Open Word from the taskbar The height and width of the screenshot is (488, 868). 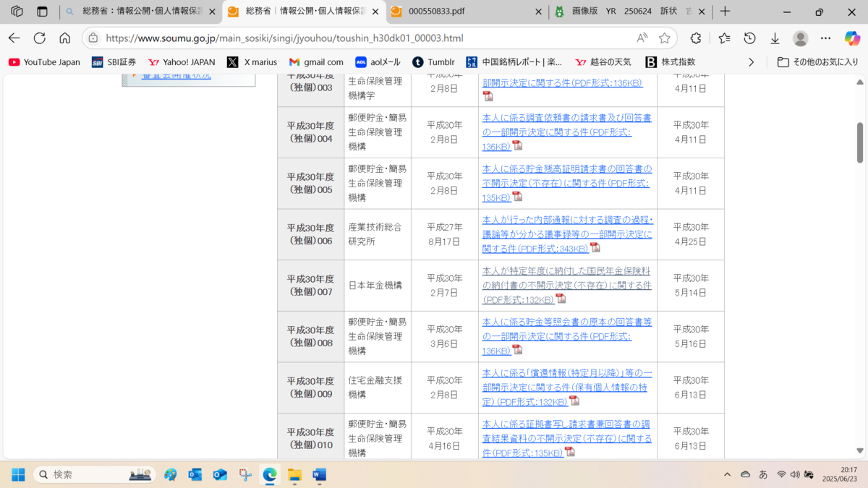(x=319, y=474)
